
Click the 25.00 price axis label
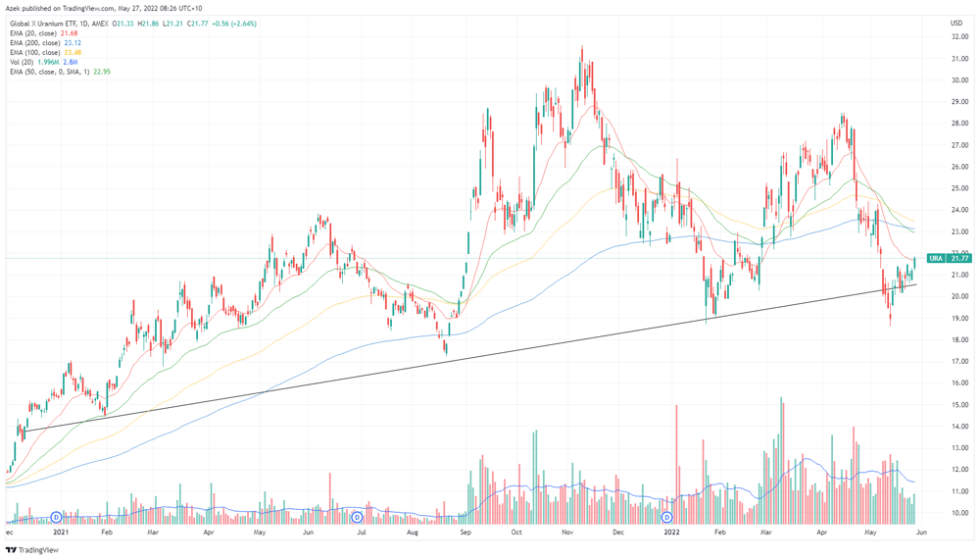(959, 188)
